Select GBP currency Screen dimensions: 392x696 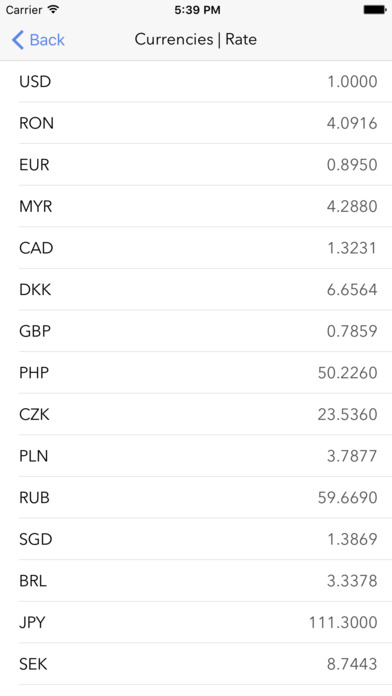click(196, 331)
